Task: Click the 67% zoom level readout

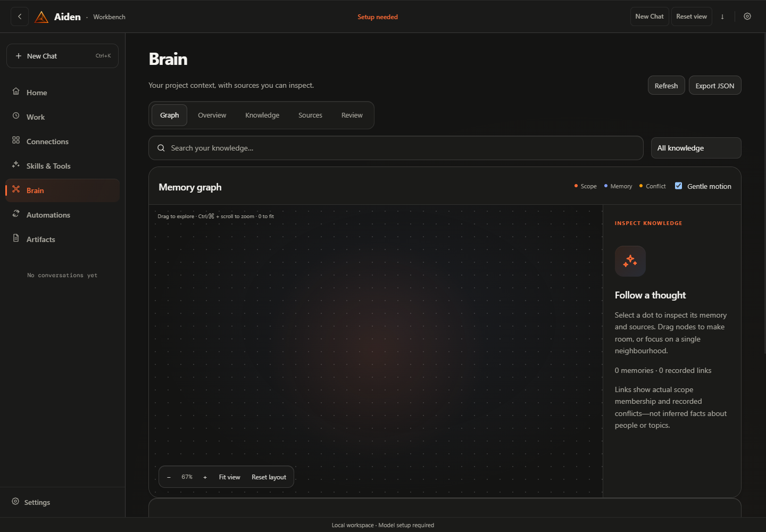Action: [x=187, y=477]
